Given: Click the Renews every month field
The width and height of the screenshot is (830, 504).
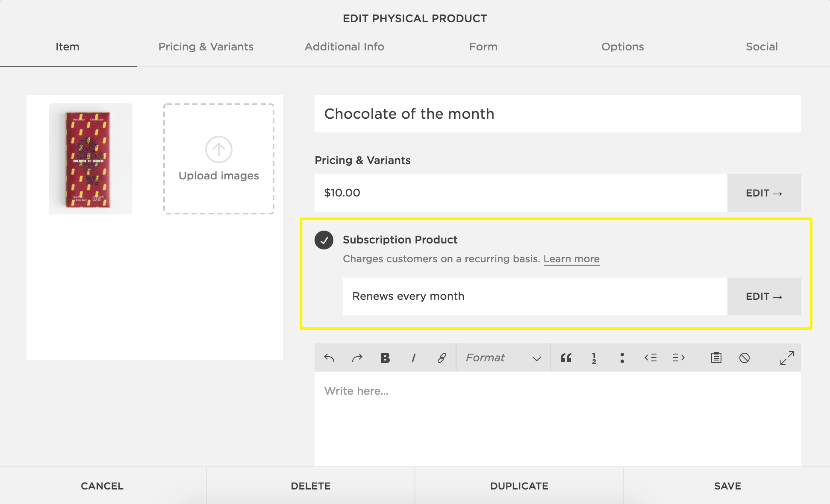Looking at the screenshot, I should click(x=535, y=296).
